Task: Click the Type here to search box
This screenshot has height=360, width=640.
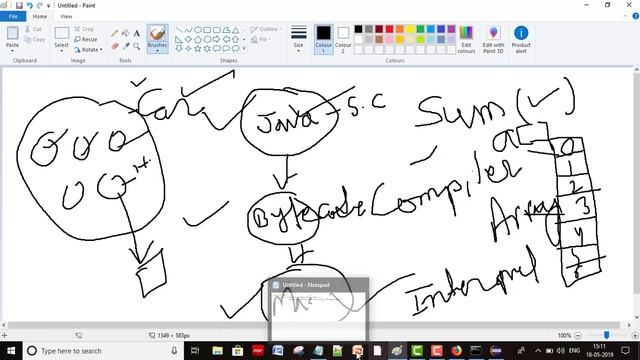Action: (103, 351)
